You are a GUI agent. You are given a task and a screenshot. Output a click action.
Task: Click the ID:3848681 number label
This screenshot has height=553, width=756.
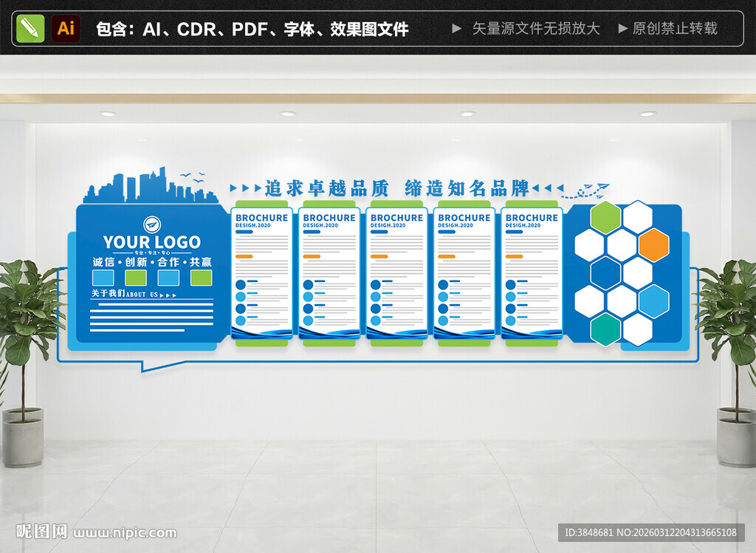588,532
